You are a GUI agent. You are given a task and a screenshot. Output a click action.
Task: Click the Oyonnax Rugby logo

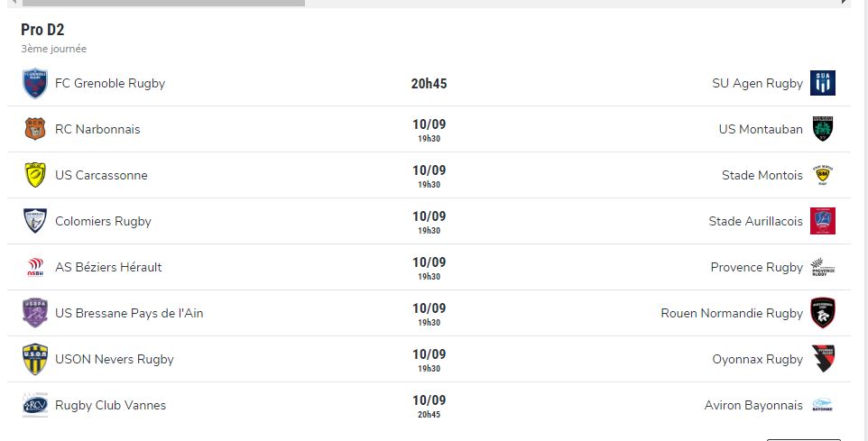pyautogui.click(x=823, y=359)
